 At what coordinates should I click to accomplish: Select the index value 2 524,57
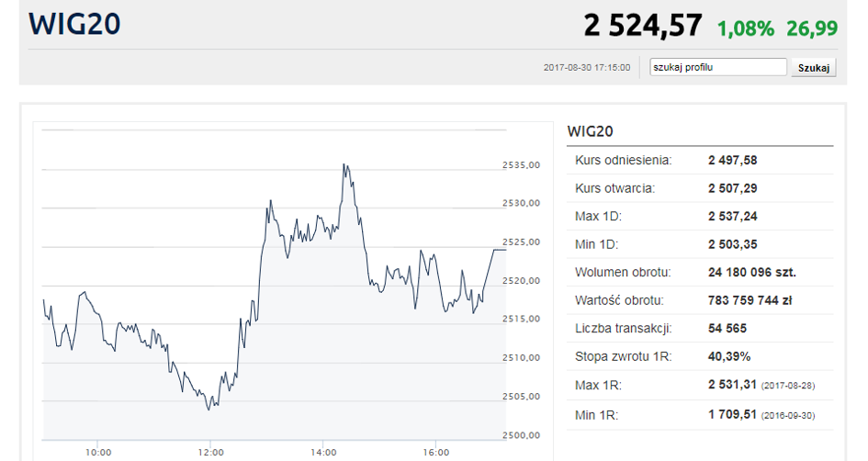click(642, 26)
